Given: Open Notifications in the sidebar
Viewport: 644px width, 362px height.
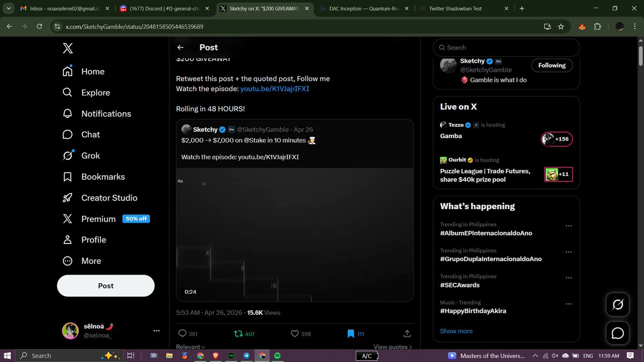Looking at the screenshot, I should click(x=97, y=114).
